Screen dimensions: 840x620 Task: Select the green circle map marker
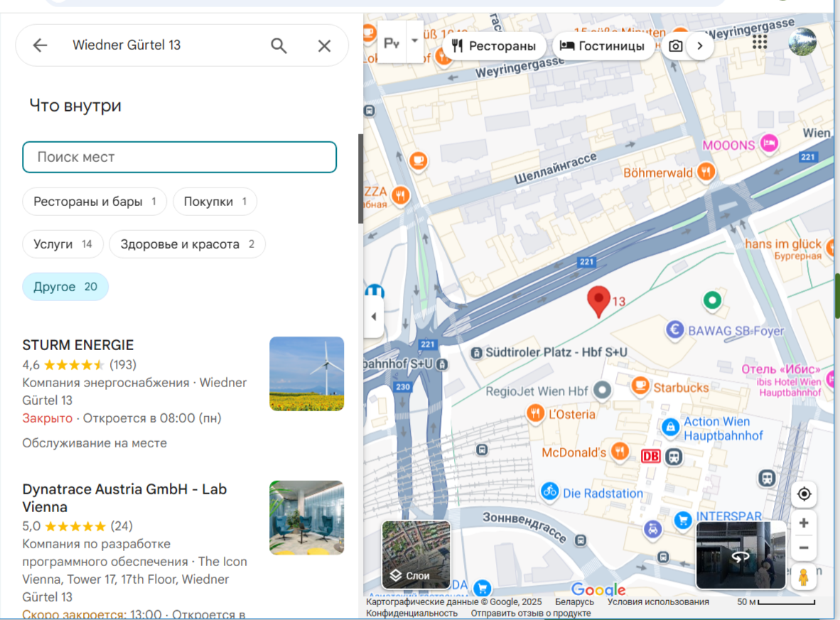coord(712,300)
